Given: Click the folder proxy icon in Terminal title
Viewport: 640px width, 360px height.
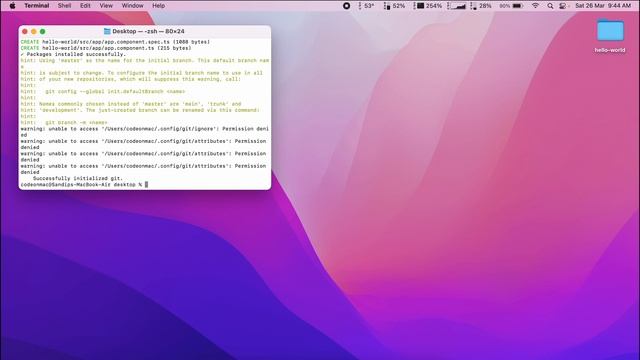Looking at the screenshot, I should (107, 31).
